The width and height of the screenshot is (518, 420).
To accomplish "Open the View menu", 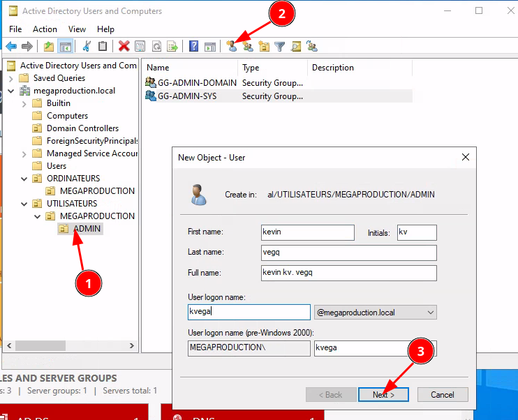I will point(77,29).
